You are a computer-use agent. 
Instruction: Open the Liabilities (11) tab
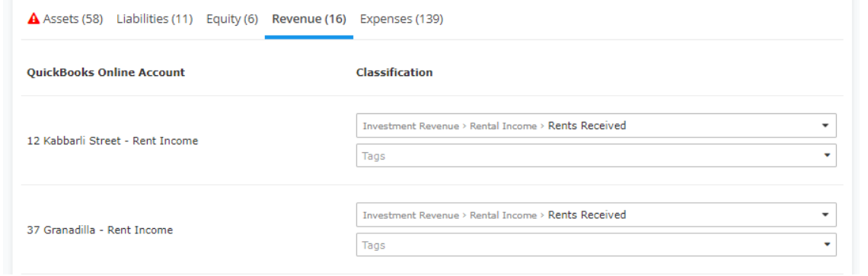pos(155,19)
